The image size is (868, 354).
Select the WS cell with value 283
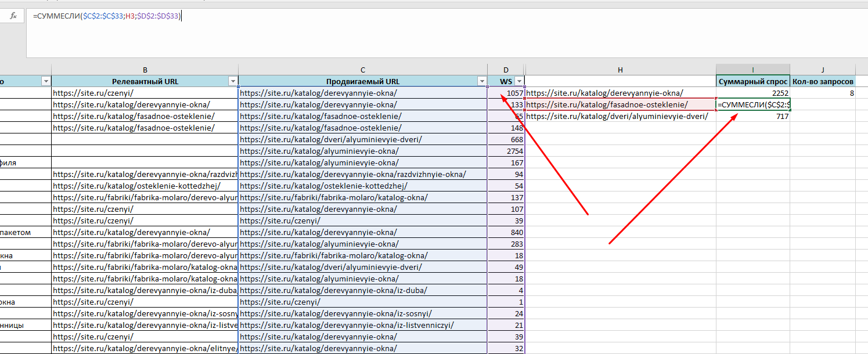(506, 244)
